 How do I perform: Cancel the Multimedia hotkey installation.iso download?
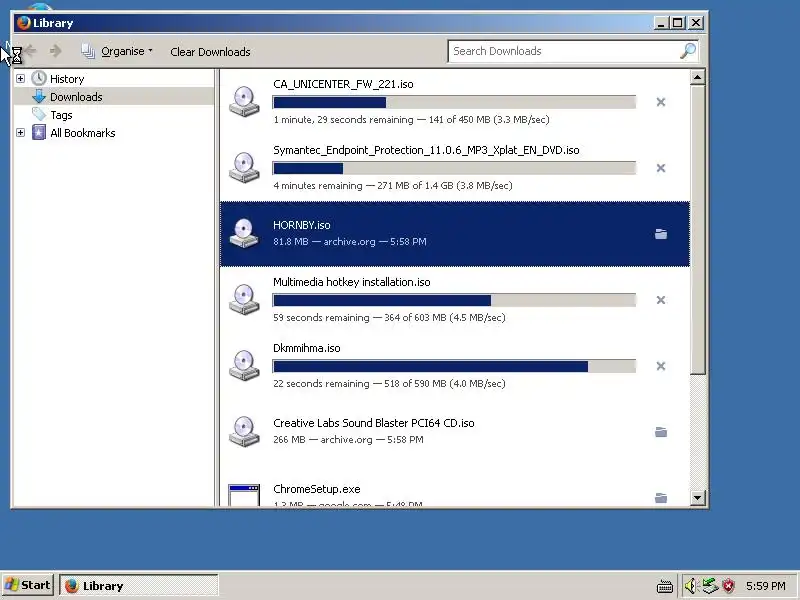coord(661,300)
